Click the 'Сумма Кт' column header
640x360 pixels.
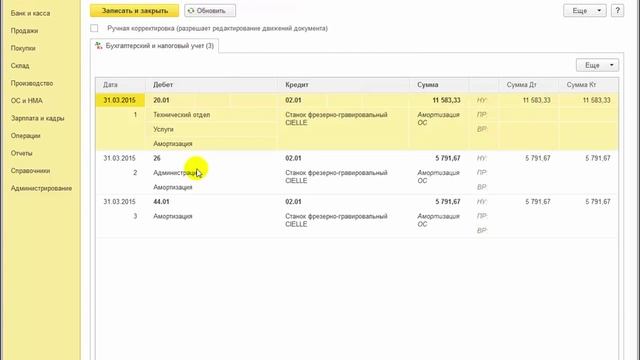click(587, 85)
